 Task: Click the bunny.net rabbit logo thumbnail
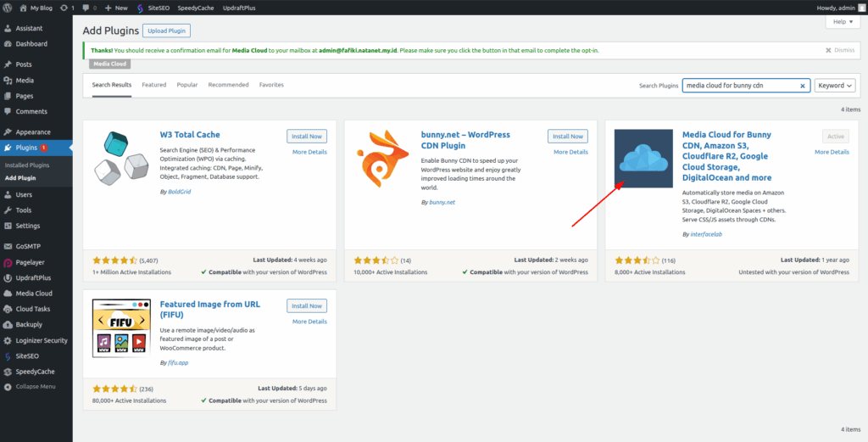click(383, 159)
